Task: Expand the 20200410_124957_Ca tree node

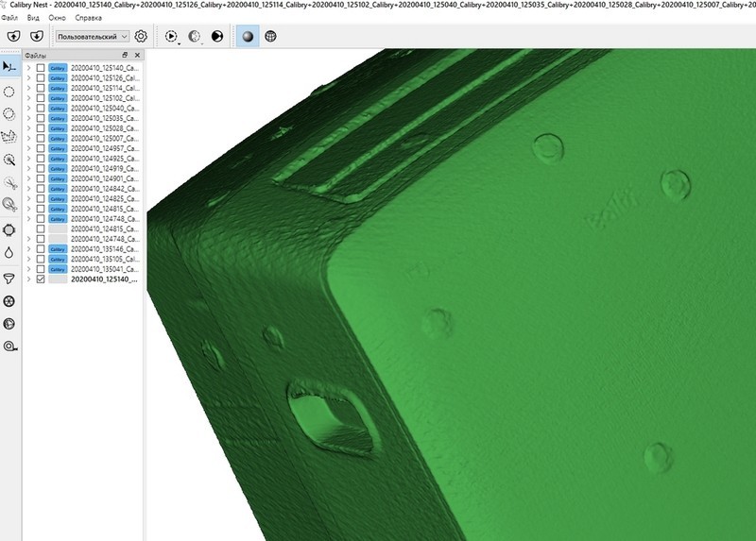Action: point(28,148)
